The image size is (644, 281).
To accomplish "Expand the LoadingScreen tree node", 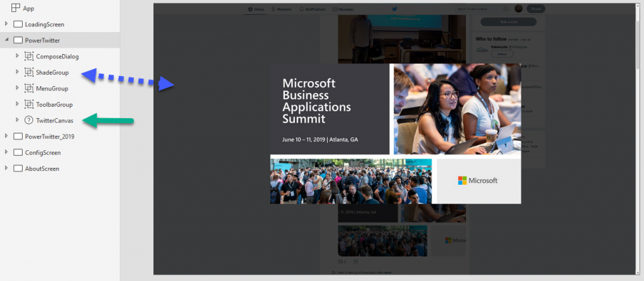I will (x=6, y=24).
